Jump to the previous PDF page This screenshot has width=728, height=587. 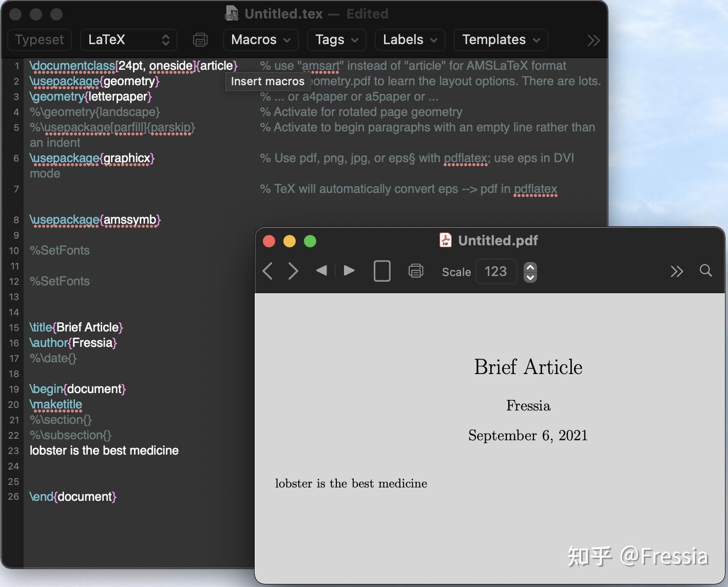[x=322, y=271]
